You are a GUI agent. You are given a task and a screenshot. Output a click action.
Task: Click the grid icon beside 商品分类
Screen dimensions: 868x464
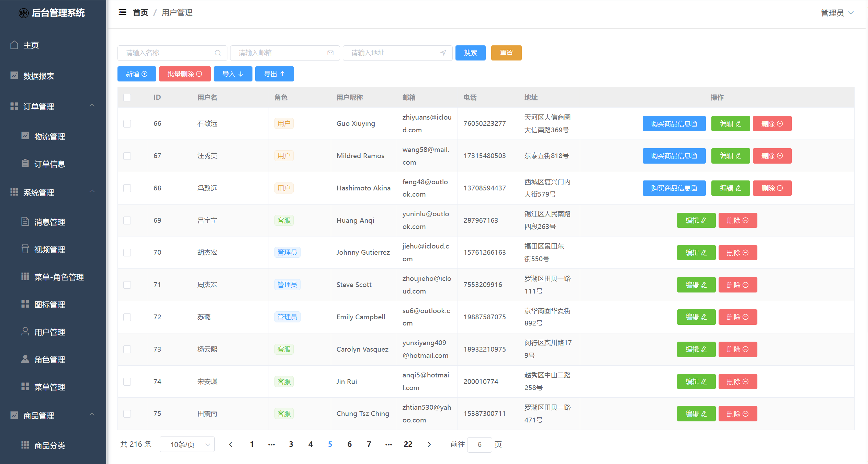(x=25, y=445)
